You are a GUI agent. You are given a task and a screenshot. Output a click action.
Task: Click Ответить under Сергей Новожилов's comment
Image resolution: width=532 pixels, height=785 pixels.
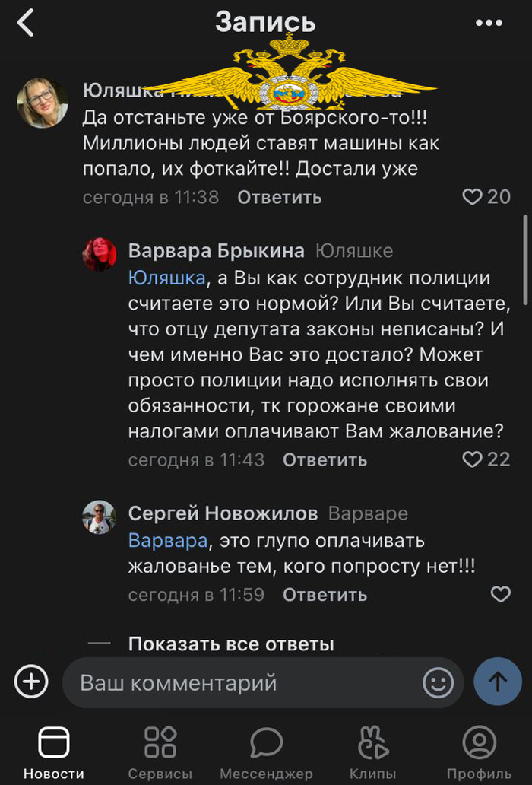(x=325, y=595)
